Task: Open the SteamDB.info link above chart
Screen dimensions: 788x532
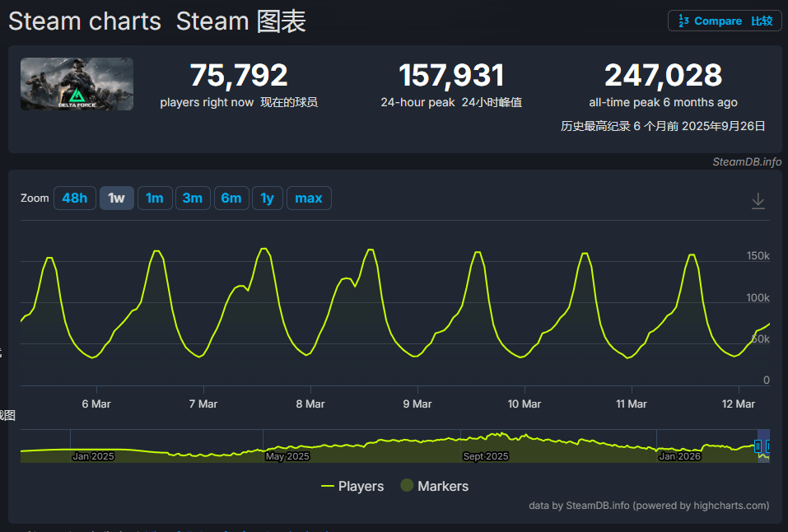Action: tap(747, 162)
